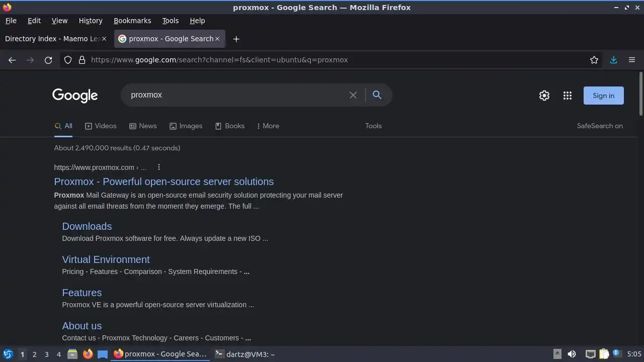Image resolution: width=644 pixels, height=362 pixels.
Task: Click the network tray icon
Action: [591, 354]
